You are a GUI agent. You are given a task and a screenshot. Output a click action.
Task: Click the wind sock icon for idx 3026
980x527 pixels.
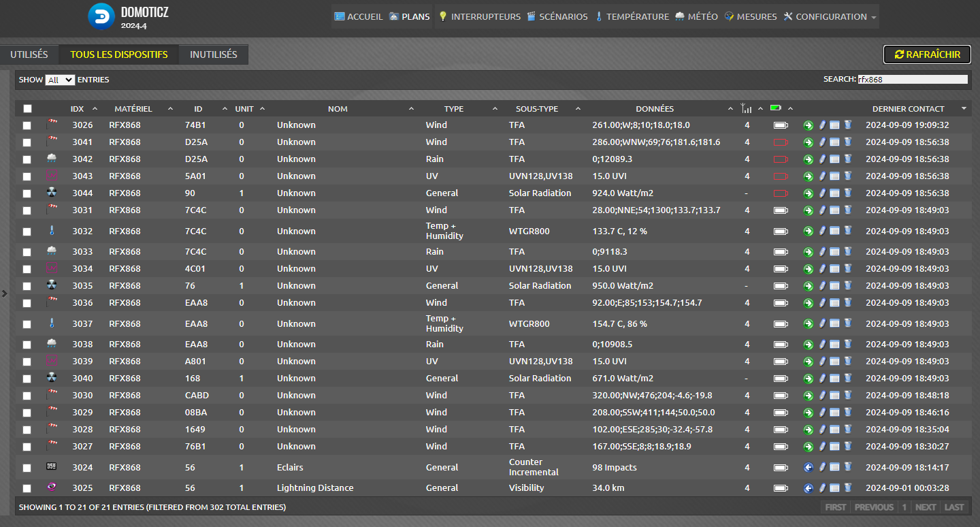click(52, 125)
